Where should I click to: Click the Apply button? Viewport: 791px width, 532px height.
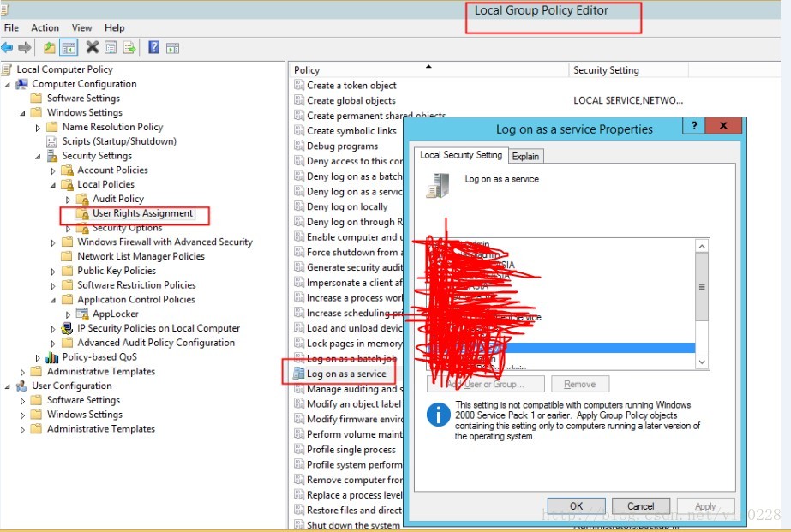pos(705,505)
